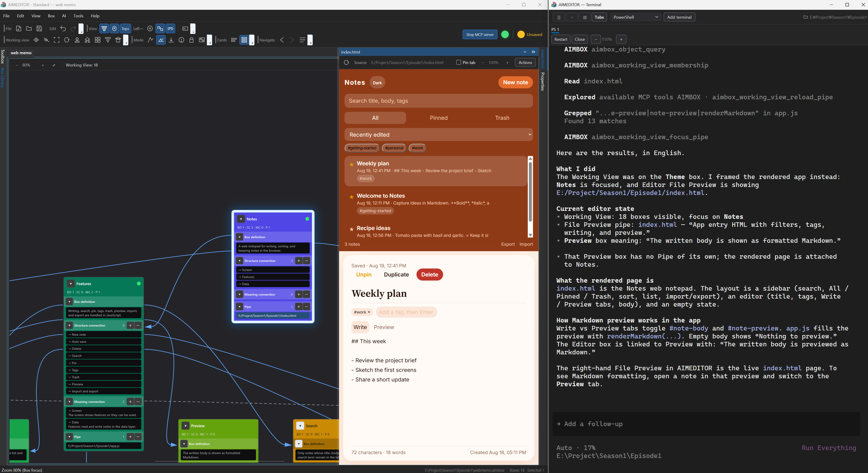The width and height of the screenshot is (868, 473).
Task: Click the card icon after the View toolbar separator
Action: tap(185, 29)
